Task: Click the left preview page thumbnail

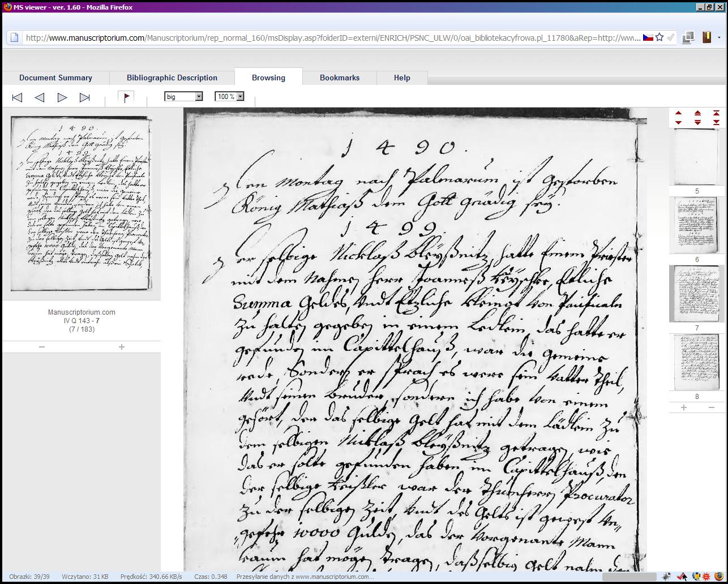Action: coord(81,204)
